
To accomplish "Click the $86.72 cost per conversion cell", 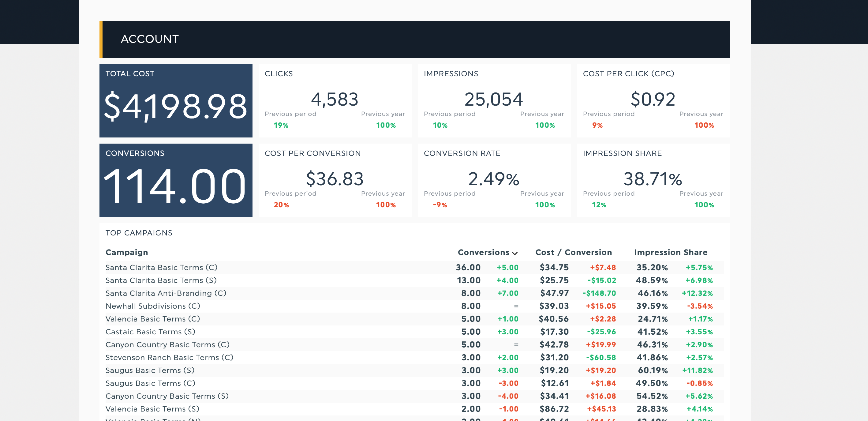I will tap(554, 409).
